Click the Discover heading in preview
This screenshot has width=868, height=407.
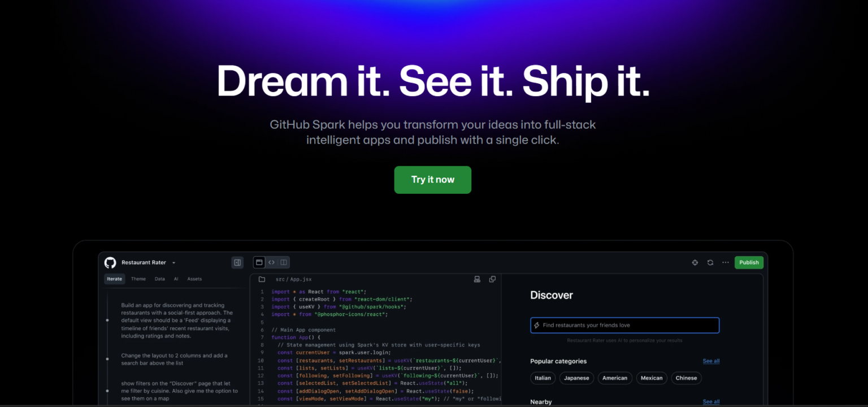tap(552, 295)
